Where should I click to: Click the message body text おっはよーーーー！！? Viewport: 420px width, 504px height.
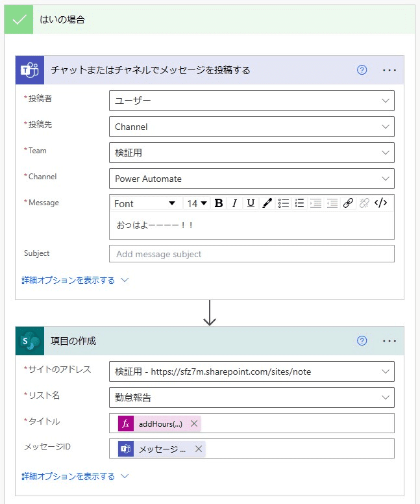tap(154, 225)
